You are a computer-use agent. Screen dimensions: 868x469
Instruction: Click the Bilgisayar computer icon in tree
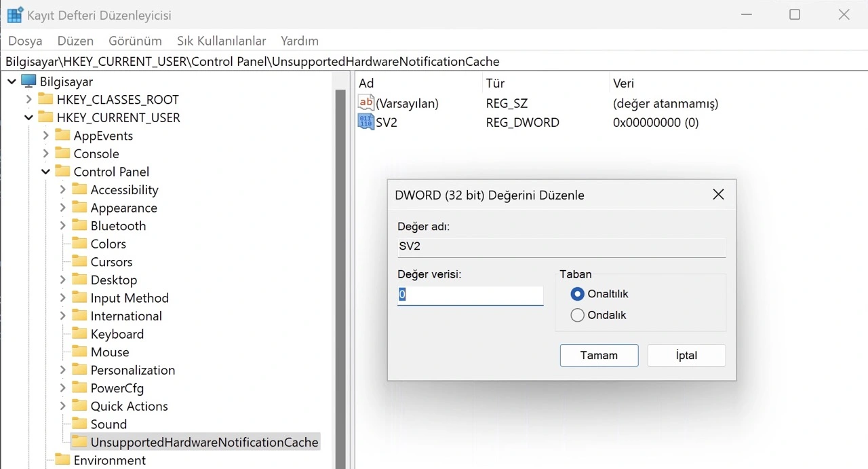tap(28, 81)
